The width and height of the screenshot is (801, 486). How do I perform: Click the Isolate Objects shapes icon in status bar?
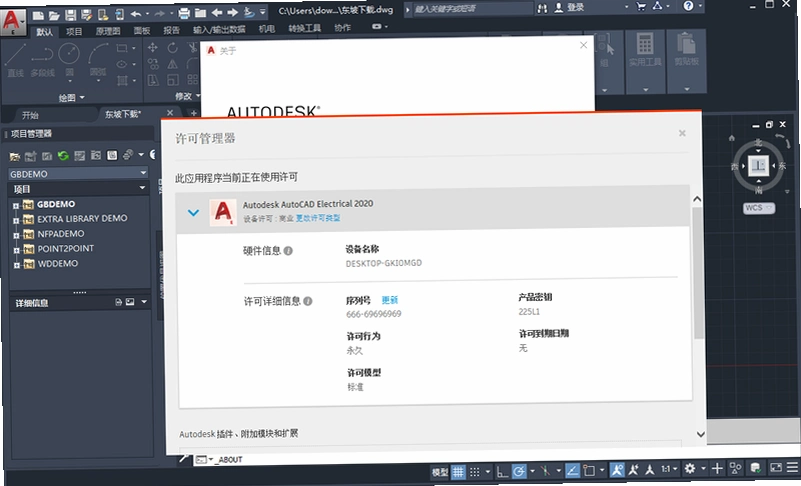coord(736,468)
